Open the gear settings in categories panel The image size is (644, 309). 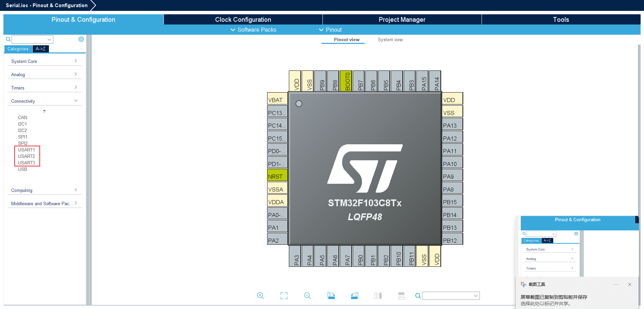[x=81, y=39]
